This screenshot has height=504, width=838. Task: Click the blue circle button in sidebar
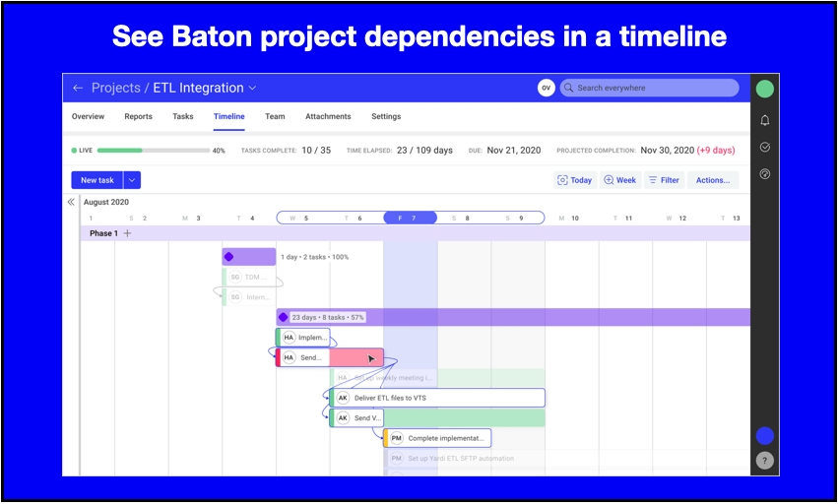(x=765, y=436)
